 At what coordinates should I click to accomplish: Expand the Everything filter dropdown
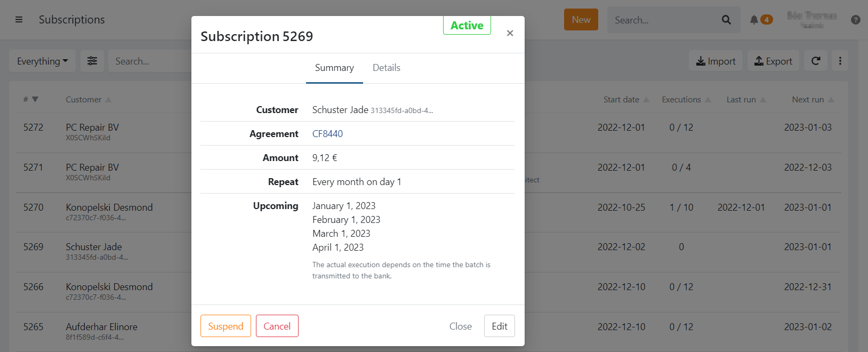(x=42, y=61)
